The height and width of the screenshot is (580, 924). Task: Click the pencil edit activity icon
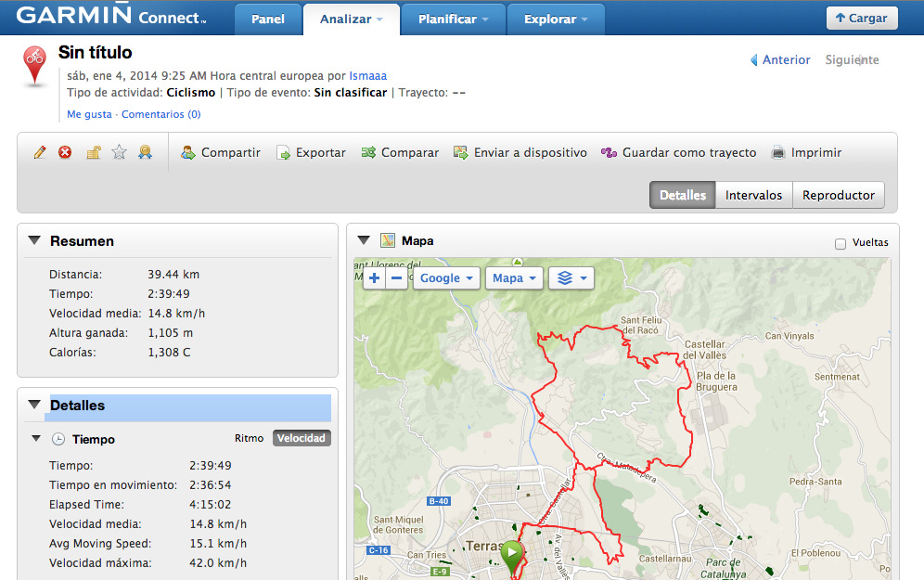coord(39,152)
